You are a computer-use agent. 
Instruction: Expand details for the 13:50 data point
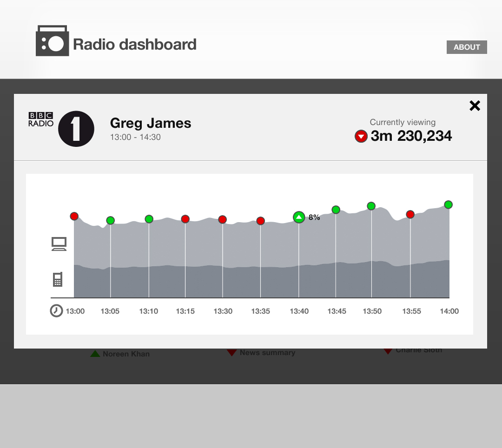click(x=371, y=205)
